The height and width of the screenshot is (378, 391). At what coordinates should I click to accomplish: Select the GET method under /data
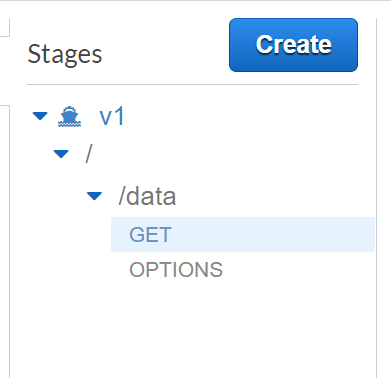tap(150, 235)
